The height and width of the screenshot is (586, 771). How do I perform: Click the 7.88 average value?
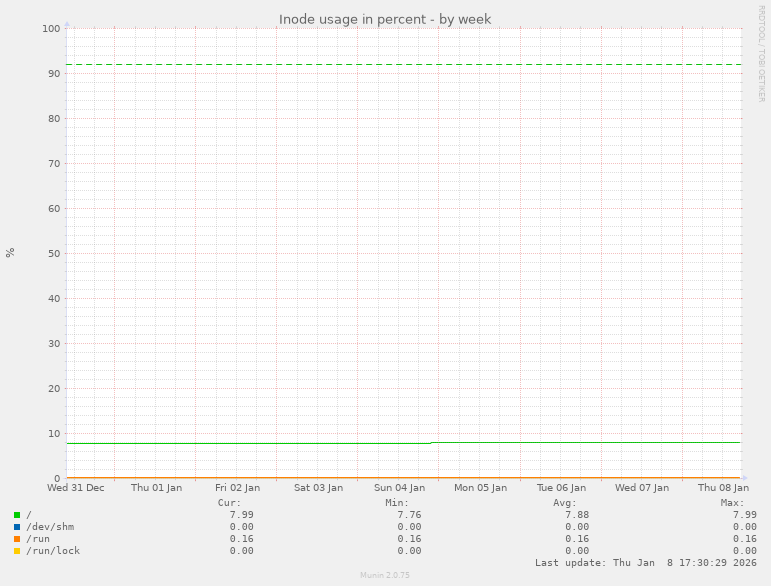tap(577, 515)
